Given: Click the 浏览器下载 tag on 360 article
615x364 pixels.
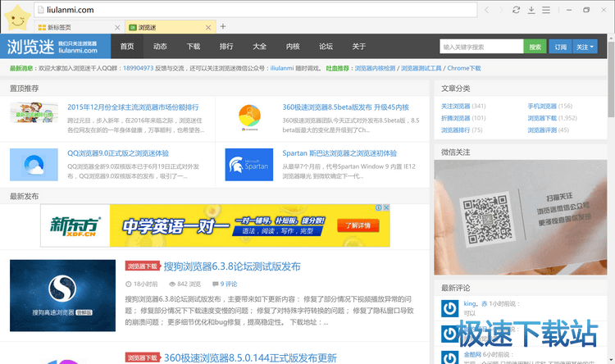Looking at the screenshot, I should (x=143, y=357).
